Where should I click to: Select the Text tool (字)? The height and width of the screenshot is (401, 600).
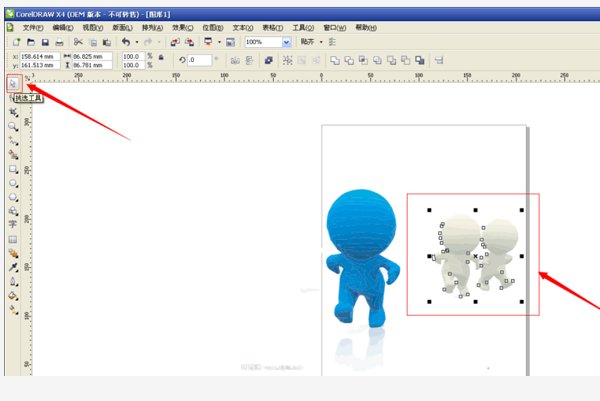13,225
